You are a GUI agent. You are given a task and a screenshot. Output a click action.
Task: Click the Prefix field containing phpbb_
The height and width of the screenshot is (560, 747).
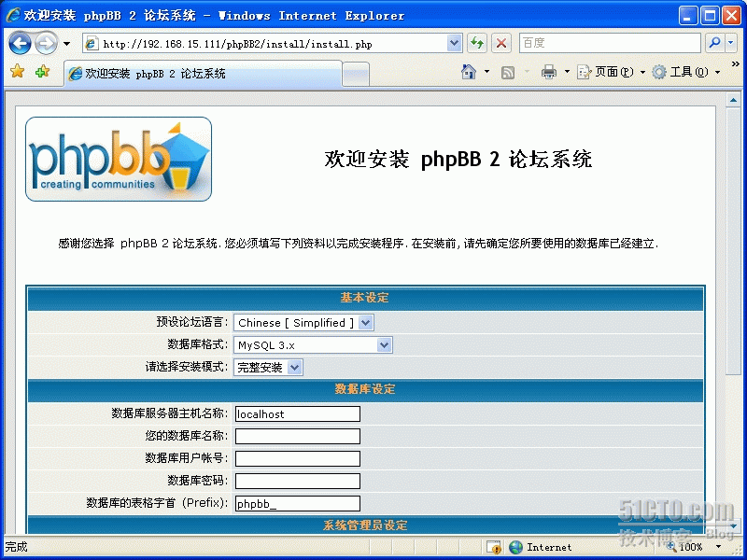pyautogui.click(x=298, y=503)
